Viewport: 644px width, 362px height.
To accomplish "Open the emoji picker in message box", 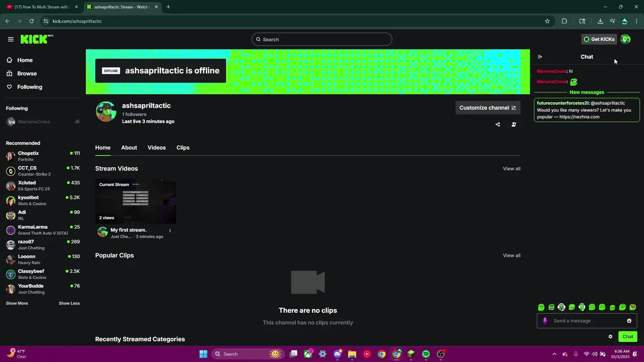I will coord(629,321).
